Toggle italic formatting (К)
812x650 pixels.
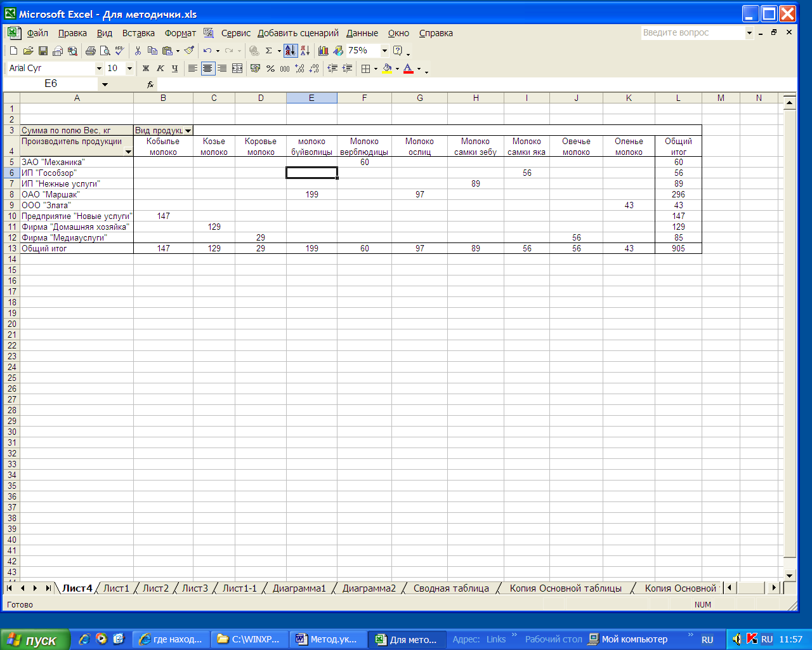[x=160, y=69]
